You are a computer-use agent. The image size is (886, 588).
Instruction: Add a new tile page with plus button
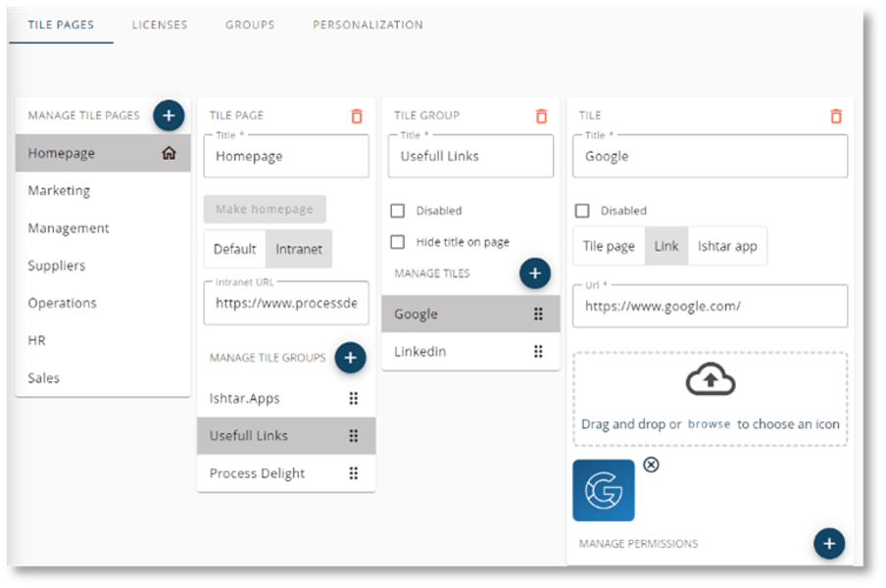click(169, 116)
